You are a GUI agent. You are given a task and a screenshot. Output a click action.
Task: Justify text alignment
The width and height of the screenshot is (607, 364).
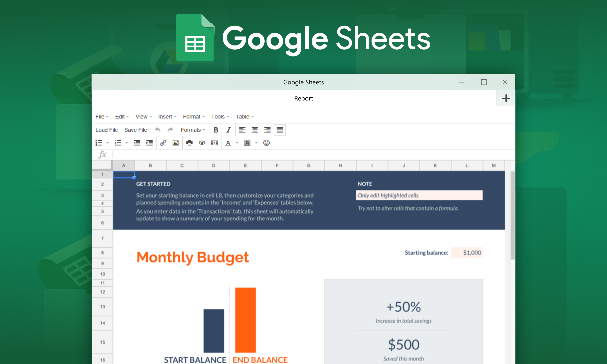[280, 130]
